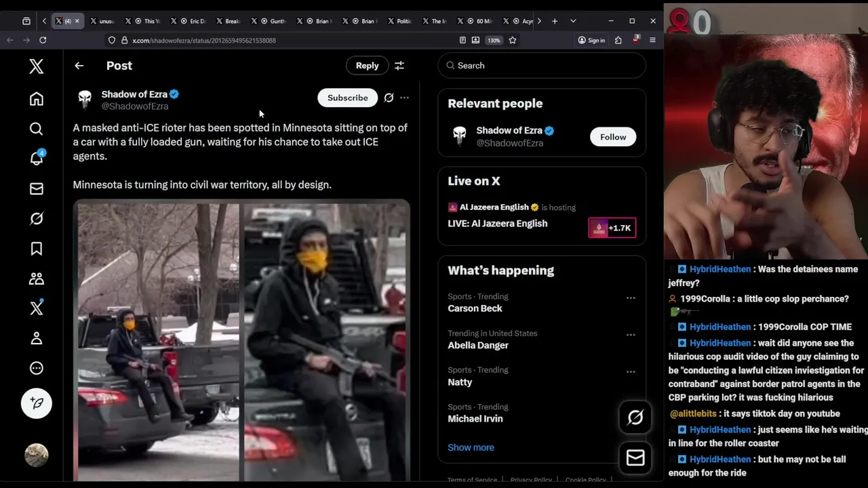Open Shadow of Ezra post author avatar

click(x=85, y=99)
